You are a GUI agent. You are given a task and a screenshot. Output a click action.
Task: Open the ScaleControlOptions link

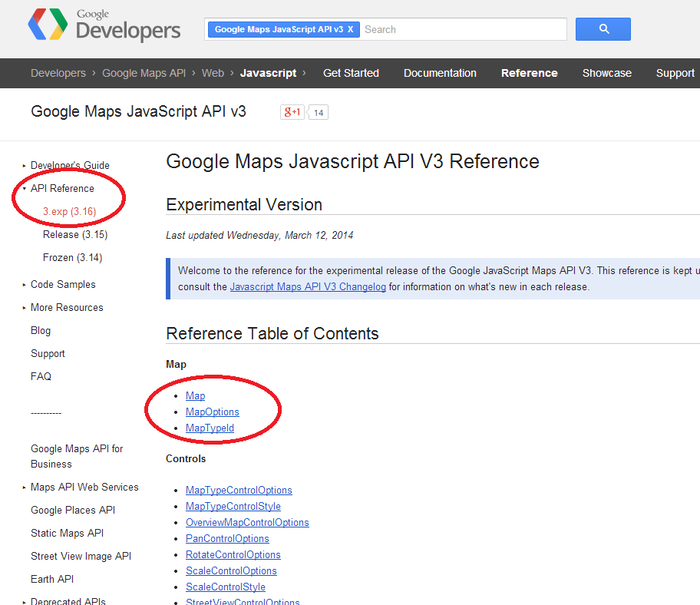pos(231,570)
